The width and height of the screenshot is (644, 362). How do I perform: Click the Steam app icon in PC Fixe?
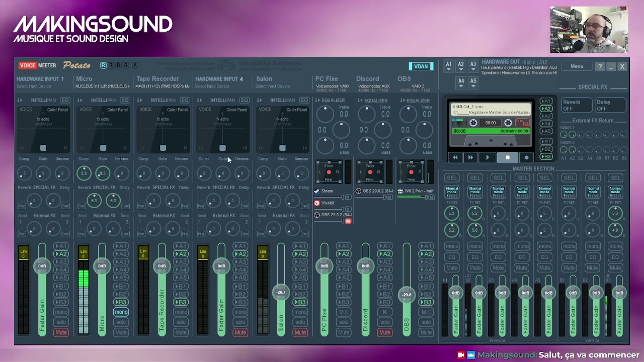[316, 191]
